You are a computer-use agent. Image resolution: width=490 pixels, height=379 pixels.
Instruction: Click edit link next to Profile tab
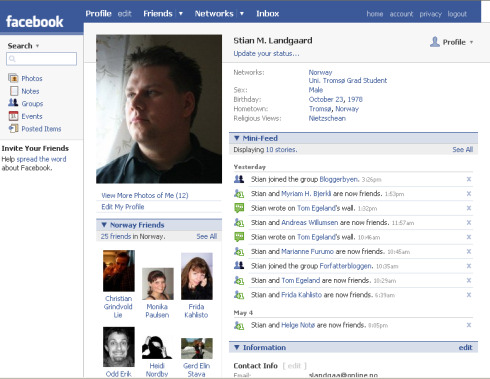[125, 14]
